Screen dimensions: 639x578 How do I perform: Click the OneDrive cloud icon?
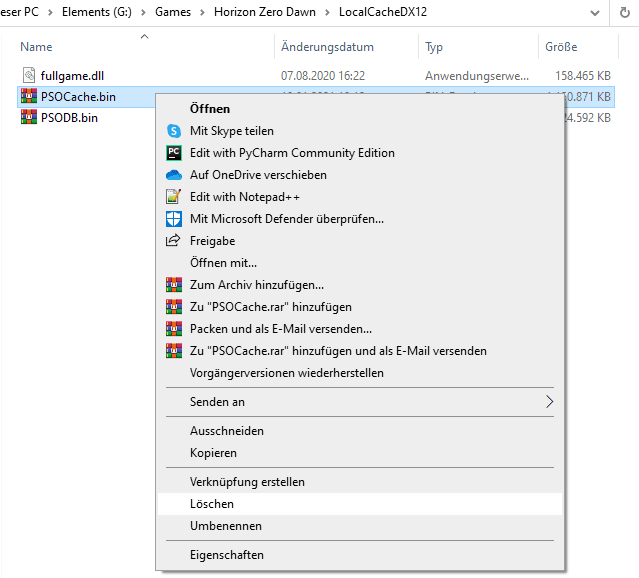[174, 175]
